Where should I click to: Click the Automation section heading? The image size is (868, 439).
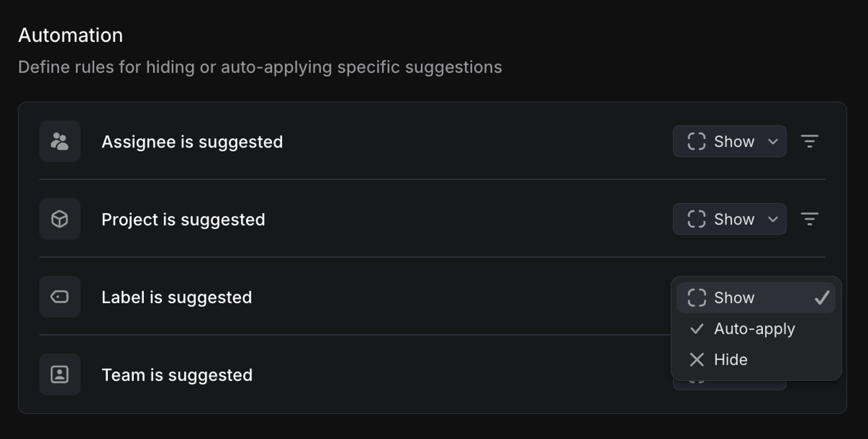pos(71,34)
